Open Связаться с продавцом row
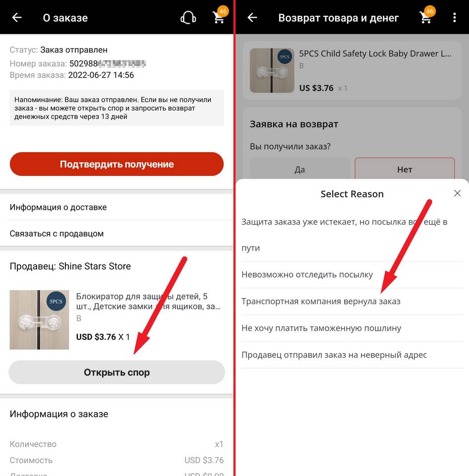Screen dimensions: 469x476 117,234
